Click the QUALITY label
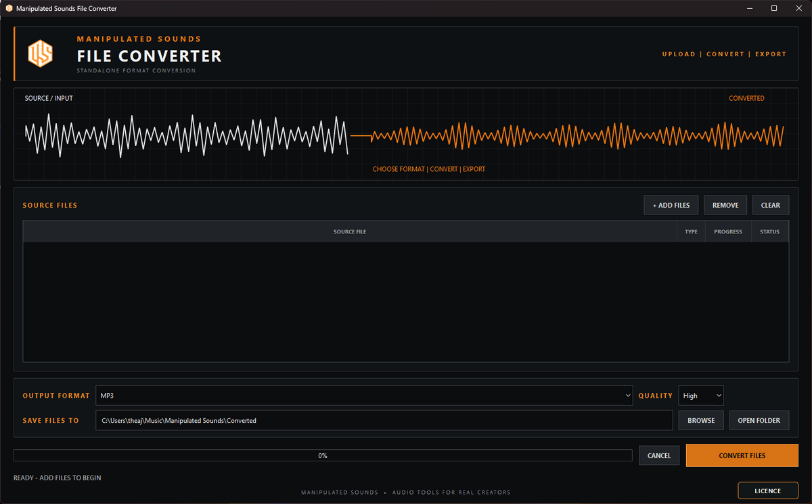812x504 pixels. (656, 396)
